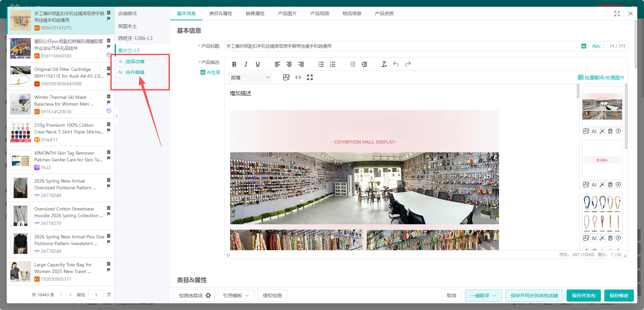The height and width of the screenshot is (310, 644).
Task: Expand the 引用模板 template dropdown
Action: tap(236, 296)
